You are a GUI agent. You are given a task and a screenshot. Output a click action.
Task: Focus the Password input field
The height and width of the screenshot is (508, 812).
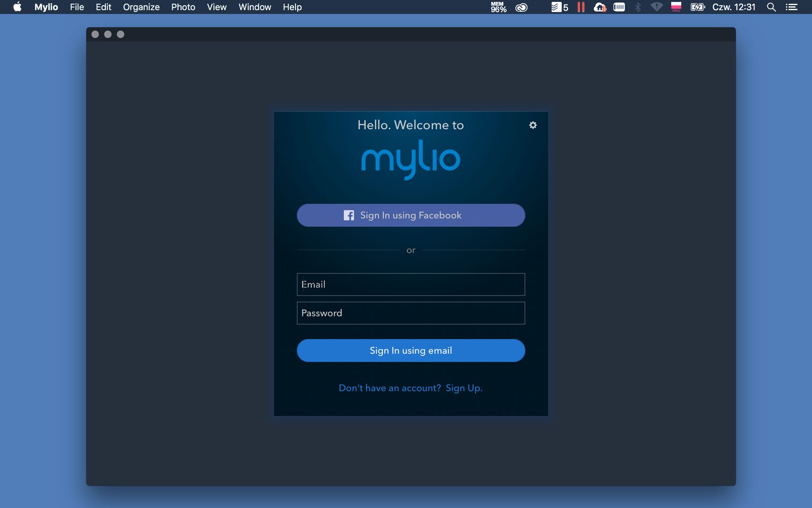coord(411,313)
